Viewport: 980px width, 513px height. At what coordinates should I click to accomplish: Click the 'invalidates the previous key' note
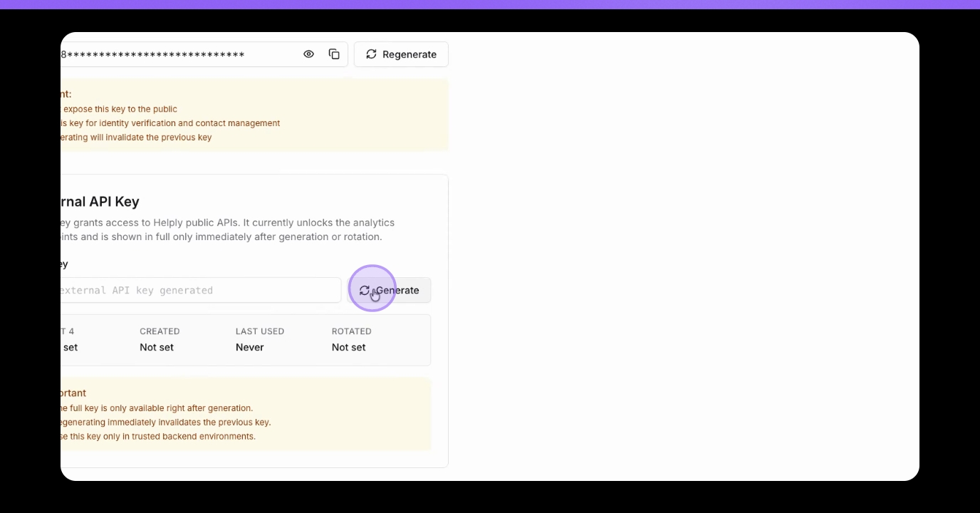coord(165,422)
